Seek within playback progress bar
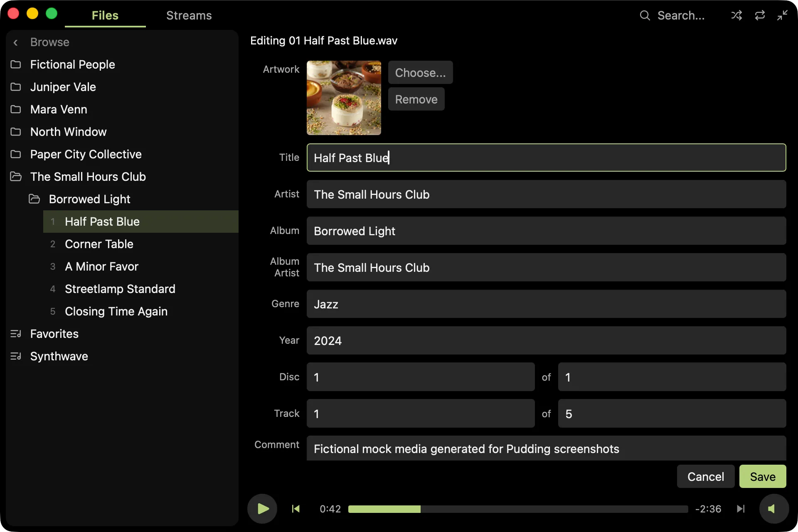798x532 pixels. pyautogui.click(x=518, y=509)
